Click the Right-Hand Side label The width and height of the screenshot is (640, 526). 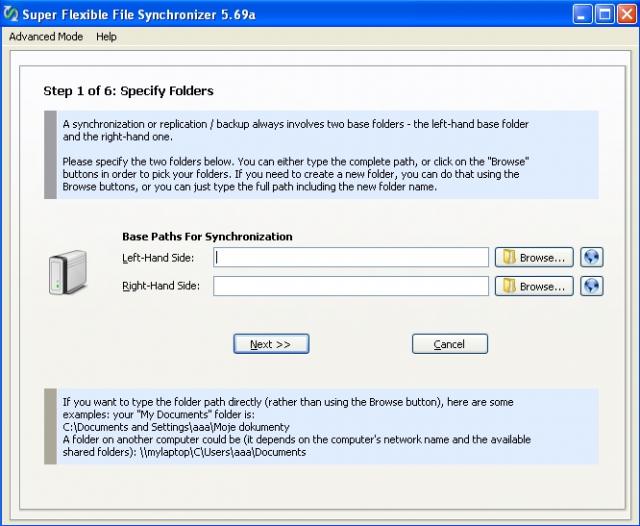pos(160,286)
